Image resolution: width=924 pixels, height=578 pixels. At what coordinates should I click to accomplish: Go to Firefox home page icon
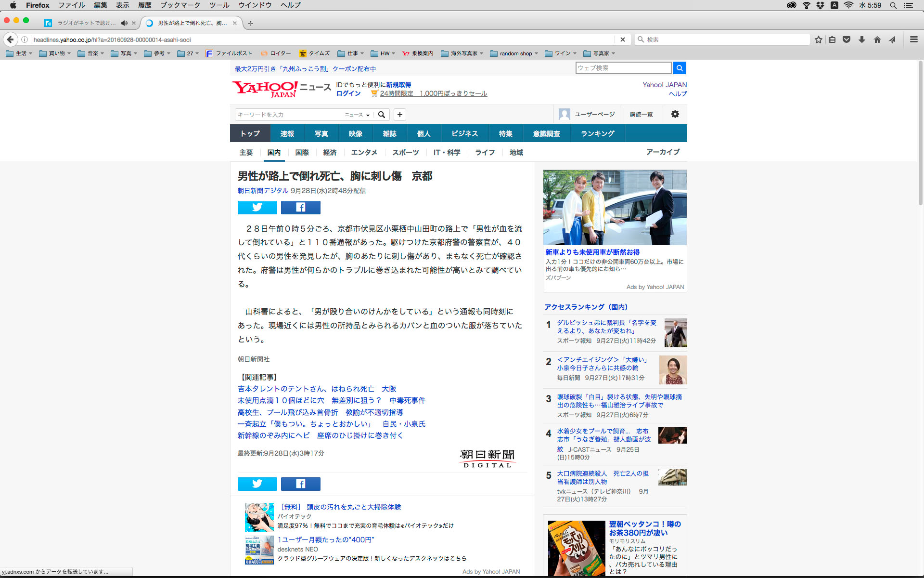point(877,39)
